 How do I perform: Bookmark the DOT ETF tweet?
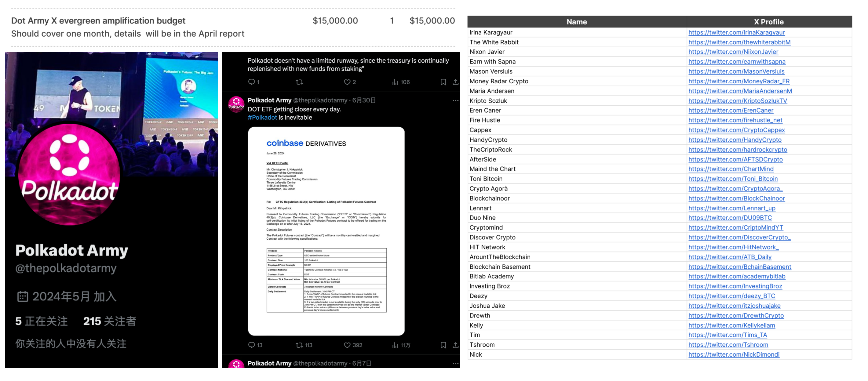(x=443, y=345)
